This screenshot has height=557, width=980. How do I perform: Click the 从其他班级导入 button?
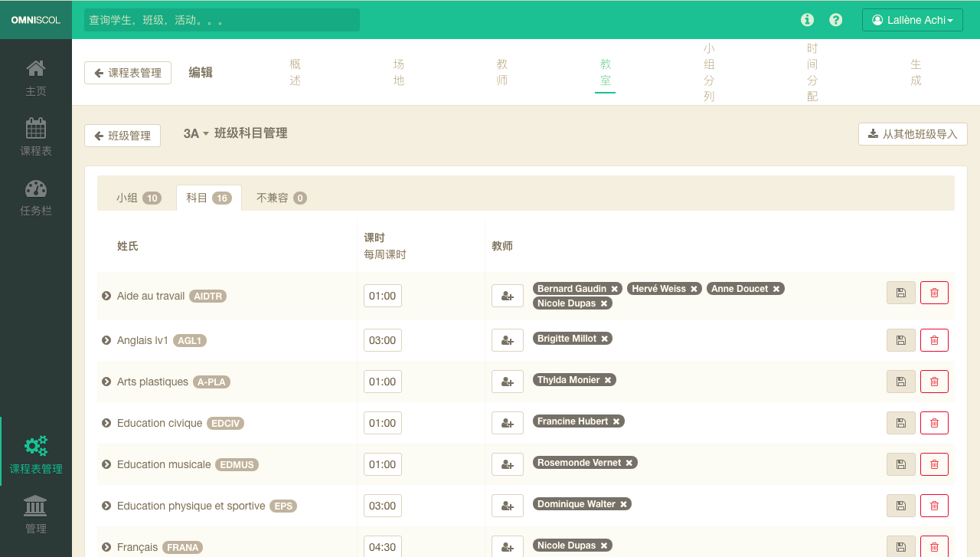(913, 134)
